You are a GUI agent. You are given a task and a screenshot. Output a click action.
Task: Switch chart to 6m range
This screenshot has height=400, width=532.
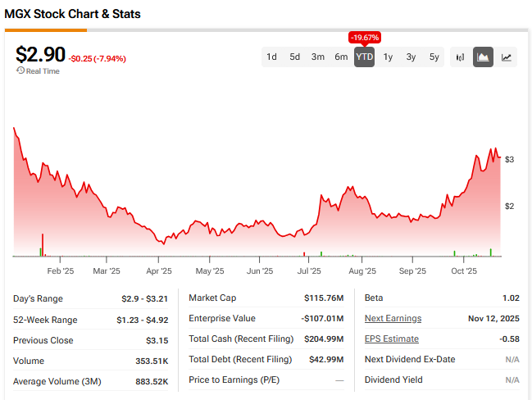(x=341, y=57)
